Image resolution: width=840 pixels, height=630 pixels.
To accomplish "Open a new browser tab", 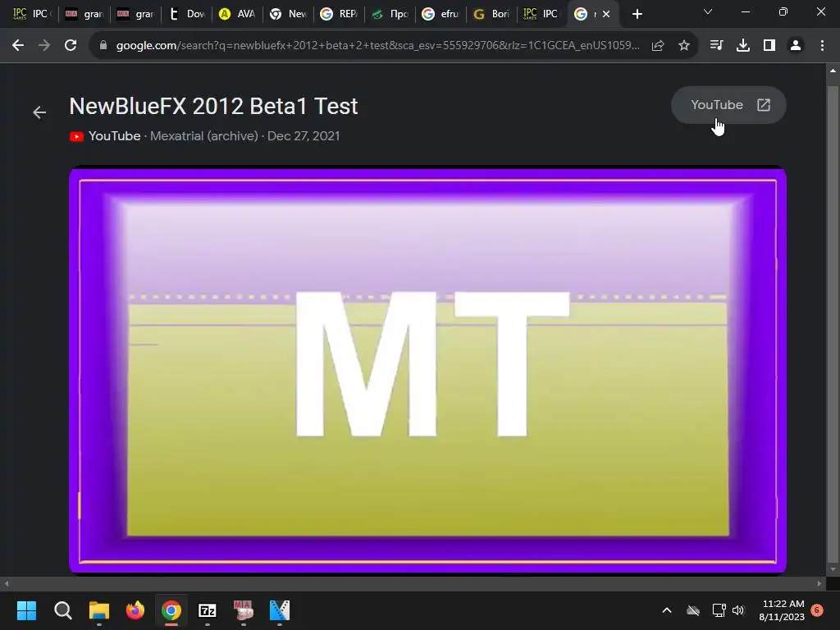I will point(637,14).
